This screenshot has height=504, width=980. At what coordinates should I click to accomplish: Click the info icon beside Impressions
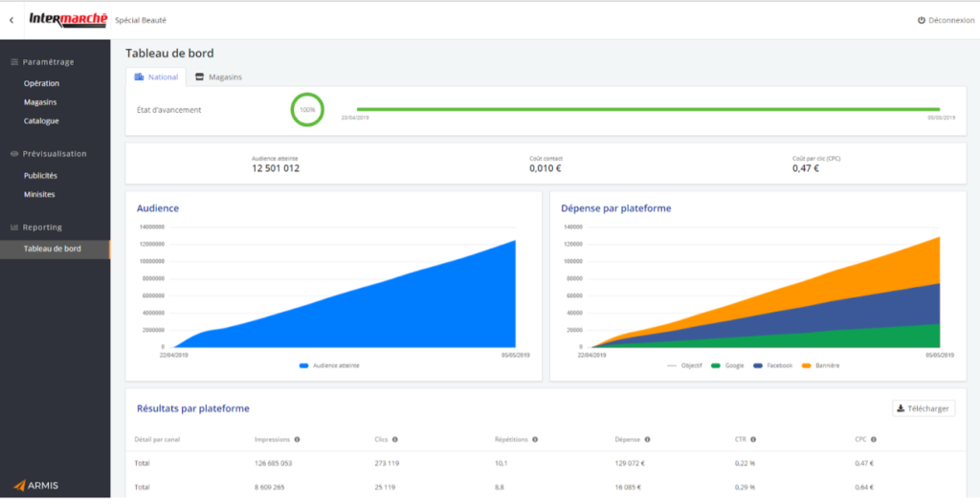click(x=298, y=440)
